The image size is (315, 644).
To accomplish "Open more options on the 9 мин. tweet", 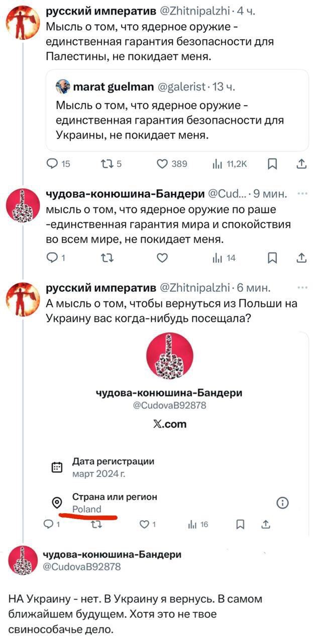I will pos(302,194).
